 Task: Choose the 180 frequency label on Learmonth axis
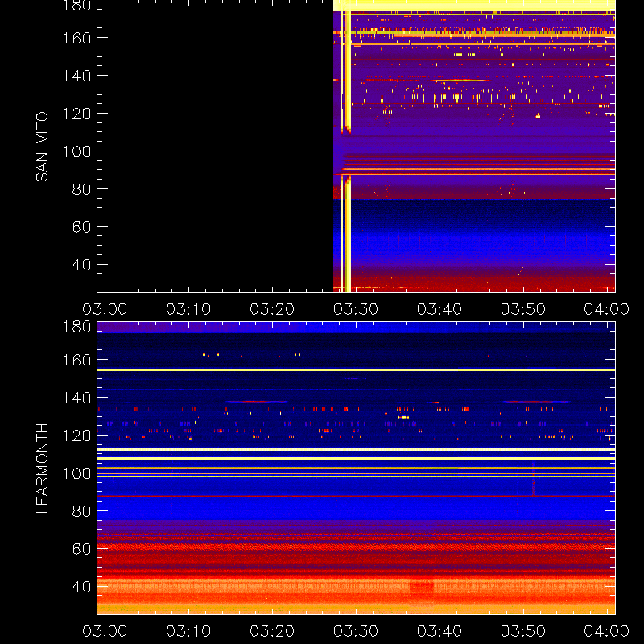(x=76, y=327)
